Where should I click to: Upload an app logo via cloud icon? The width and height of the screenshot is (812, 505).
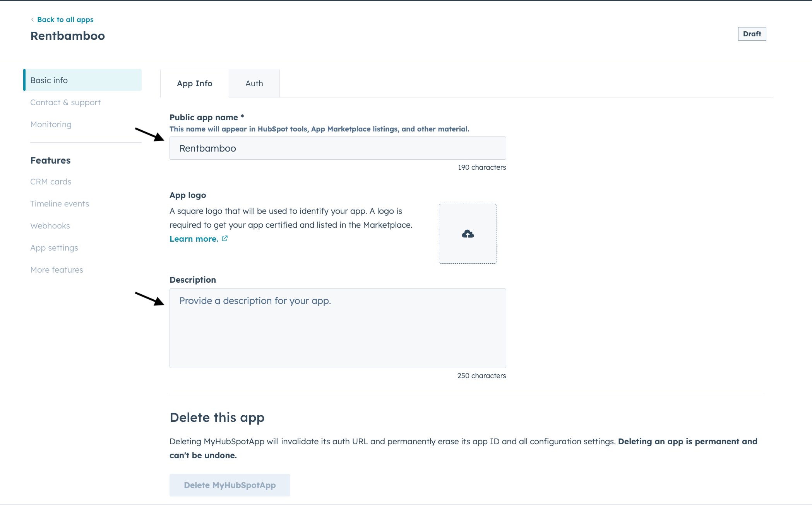pos(468,234)
